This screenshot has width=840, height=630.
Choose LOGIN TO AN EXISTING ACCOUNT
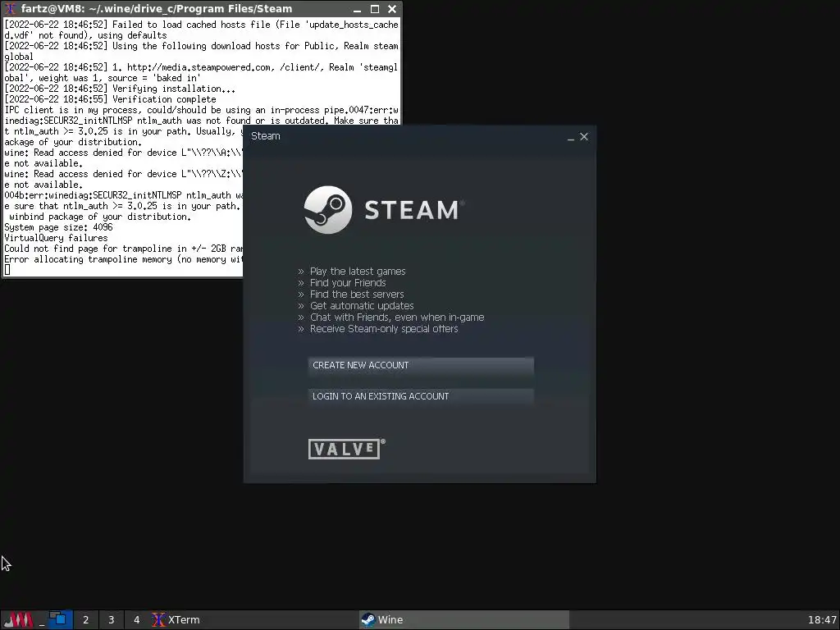(x=421, y=396)
